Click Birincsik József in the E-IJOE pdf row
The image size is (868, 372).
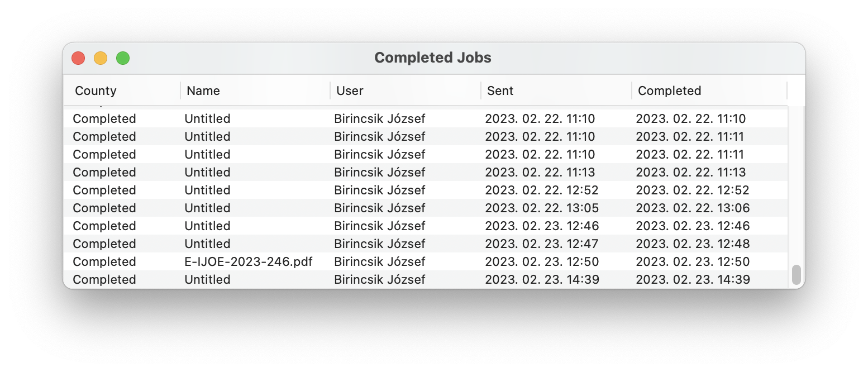click(x=379, y=261)
